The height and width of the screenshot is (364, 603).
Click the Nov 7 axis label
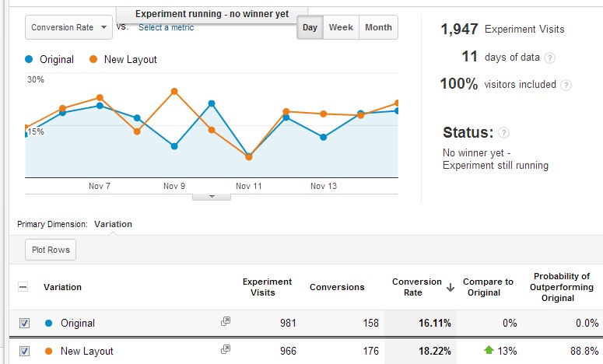100,186
